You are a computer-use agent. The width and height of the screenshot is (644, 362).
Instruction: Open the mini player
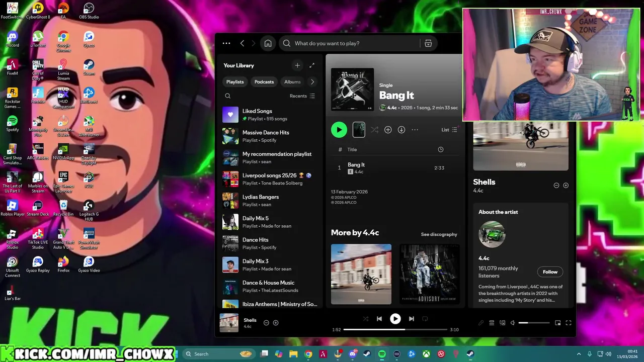click(x=557, y=323)
